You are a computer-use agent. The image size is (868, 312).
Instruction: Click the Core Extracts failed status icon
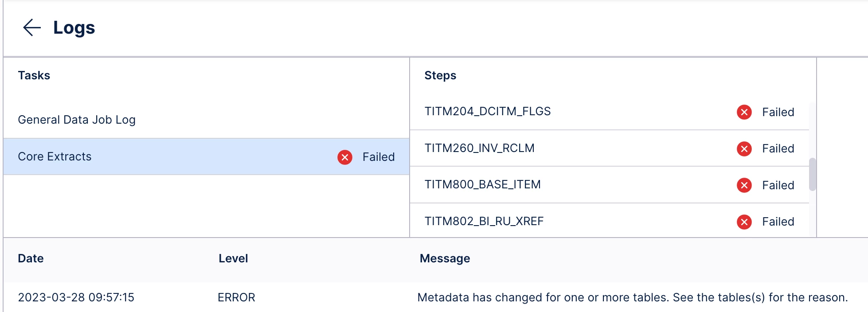[345, 157]
